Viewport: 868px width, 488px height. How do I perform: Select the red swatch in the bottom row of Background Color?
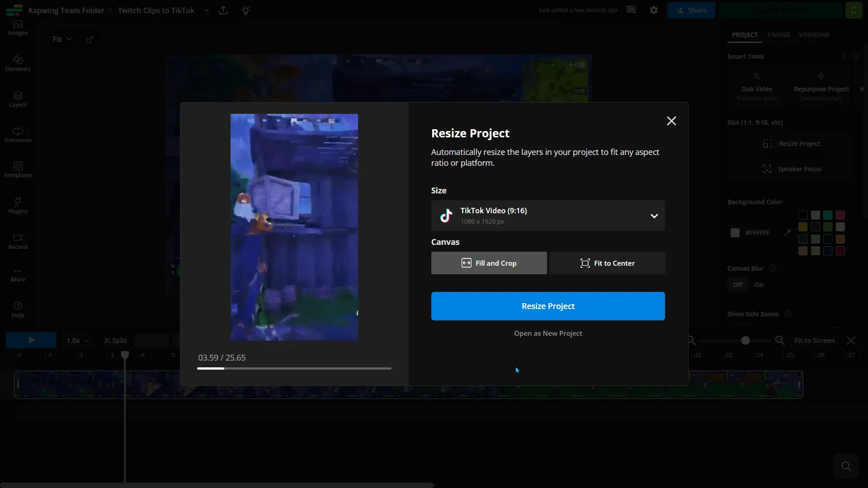point(840,251)
